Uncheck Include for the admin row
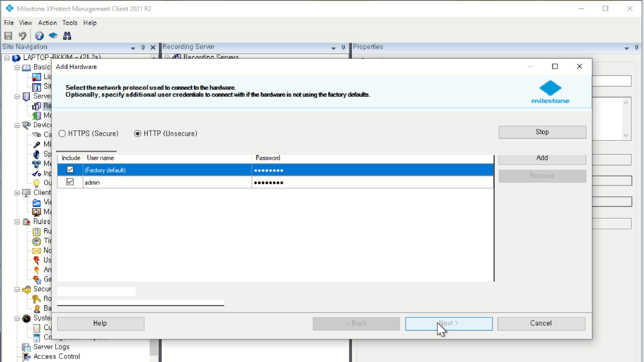Viewport: 644px width, 362px height. (x=70, y=182)
